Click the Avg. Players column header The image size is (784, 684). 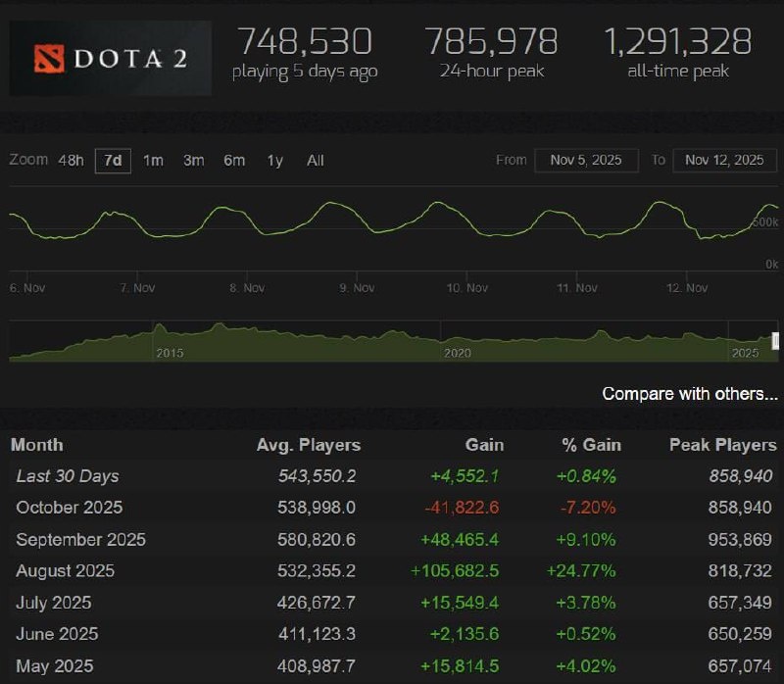point(309,445)
